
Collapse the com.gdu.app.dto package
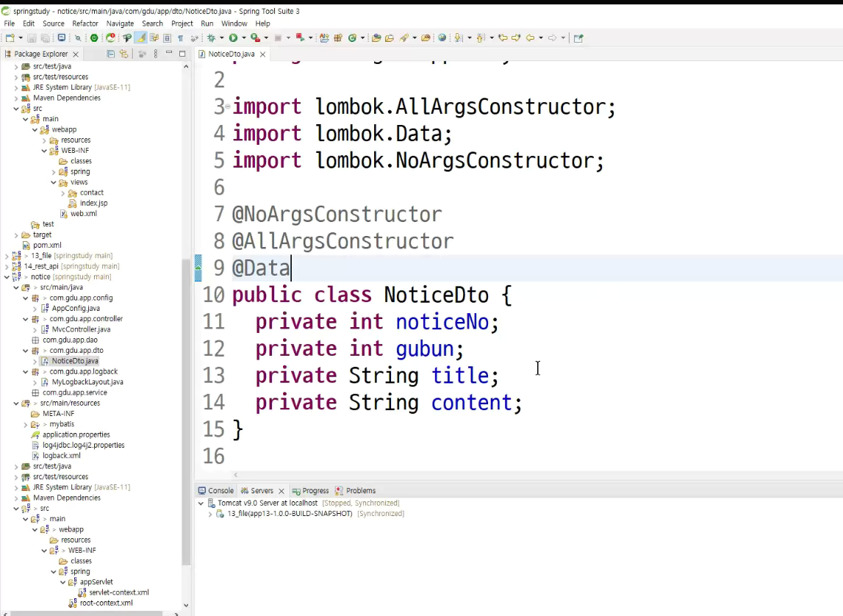coord(25,351)
